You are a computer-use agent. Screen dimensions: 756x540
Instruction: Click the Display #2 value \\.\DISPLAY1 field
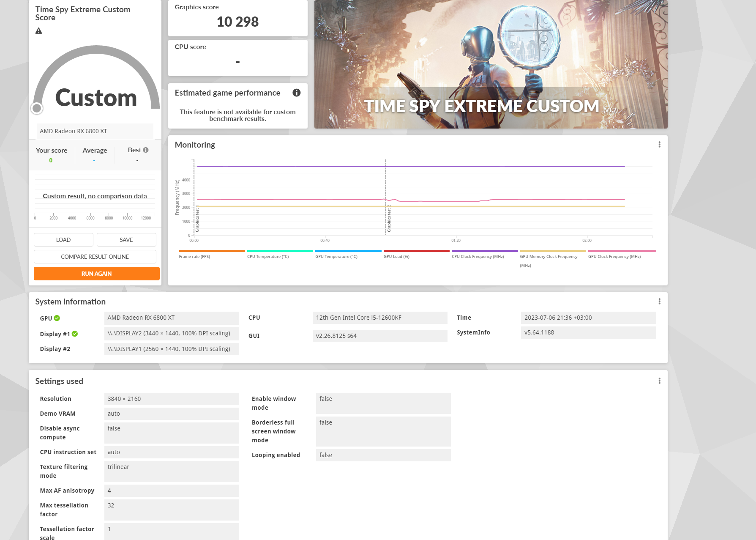tap(172, 349)
